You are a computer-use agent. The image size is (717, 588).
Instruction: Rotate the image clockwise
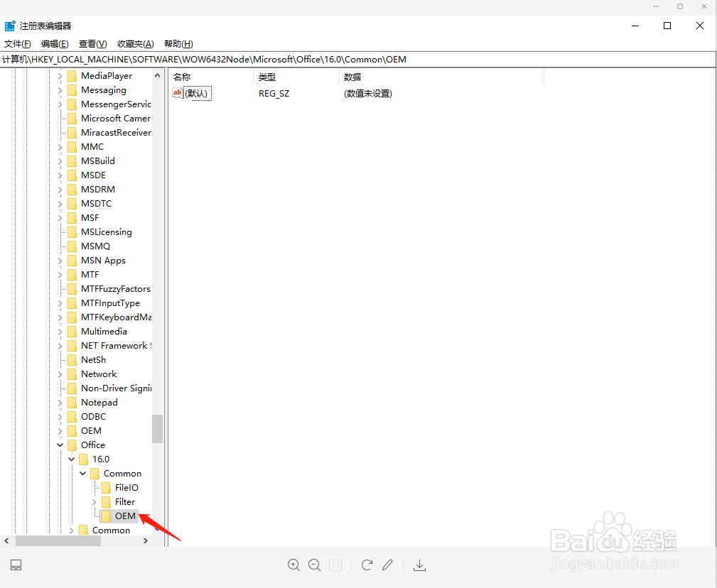(367, 565)
